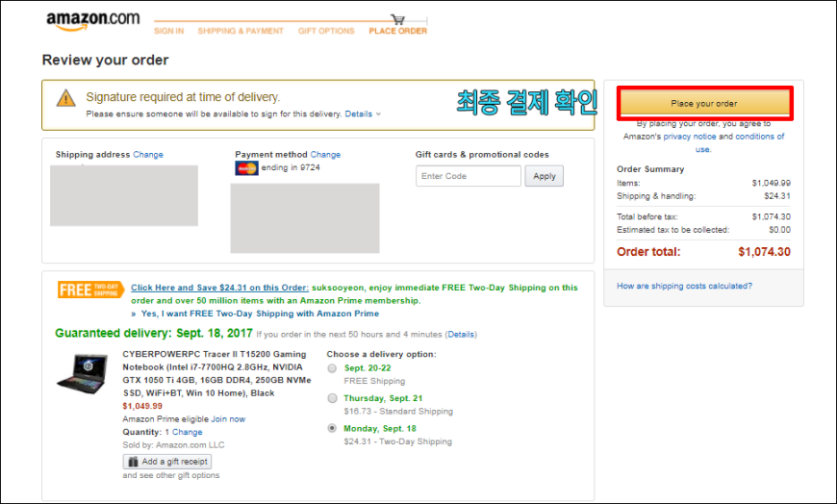
Task: Change the item quantity
Action: pyautogui.click(x=187, y=432)
